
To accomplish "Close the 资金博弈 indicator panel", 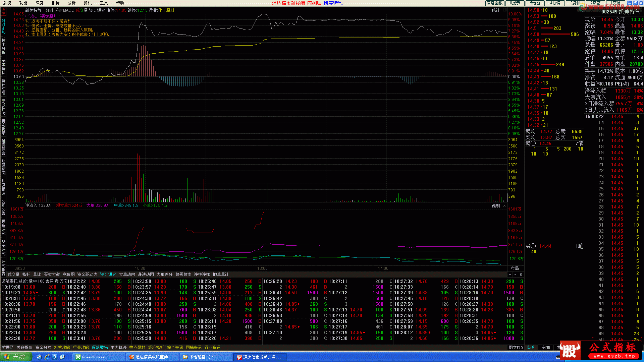I will point(504,206).
